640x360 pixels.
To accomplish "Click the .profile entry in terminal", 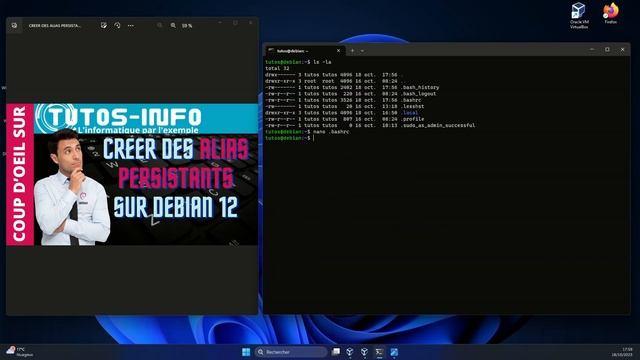I will pos(412,119).
